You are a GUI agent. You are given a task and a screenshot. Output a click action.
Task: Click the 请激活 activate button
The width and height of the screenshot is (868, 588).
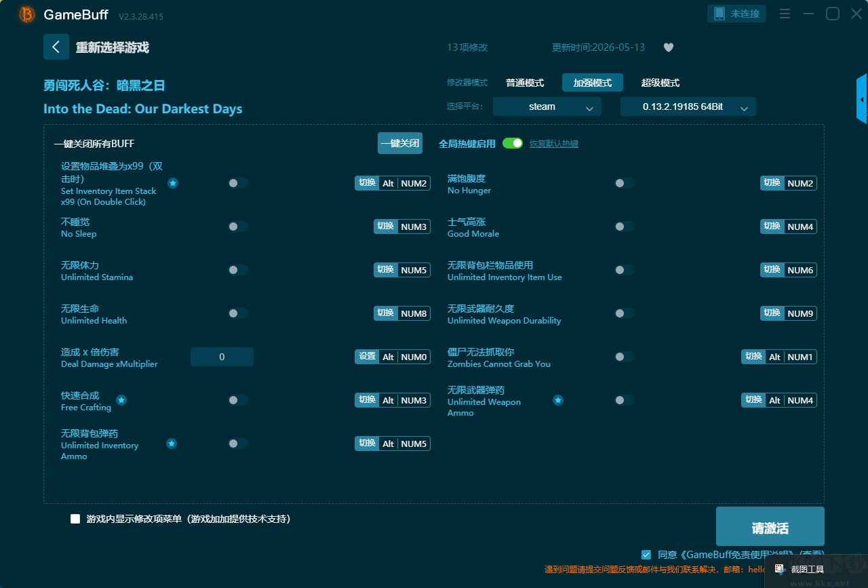coord(770,526)
